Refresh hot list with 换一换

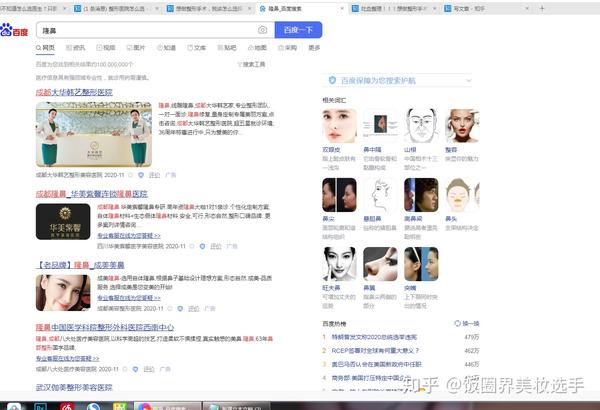tap(467, 323)
